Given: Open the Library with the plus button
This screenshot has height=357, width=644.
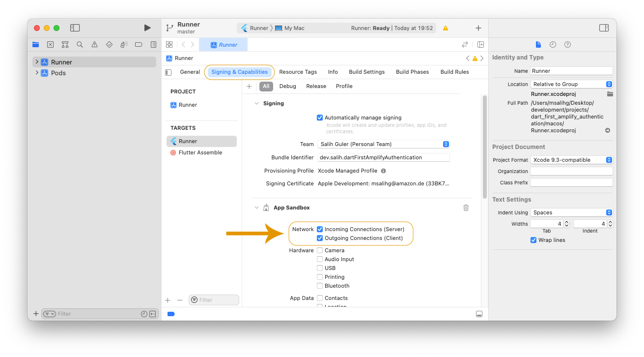Looking at the screenshot, I should [478, 28].
